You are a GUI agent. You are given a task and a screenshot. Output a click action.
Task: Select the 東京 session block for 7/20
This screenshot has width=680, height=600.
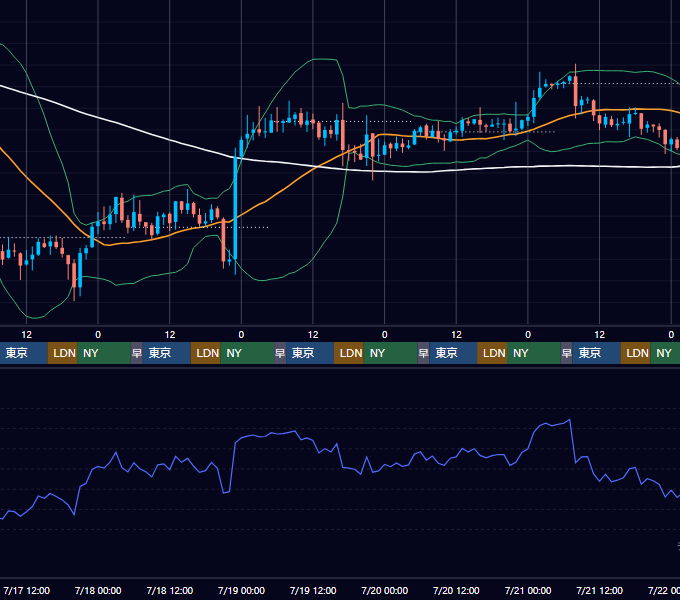(x=453, y=353)
